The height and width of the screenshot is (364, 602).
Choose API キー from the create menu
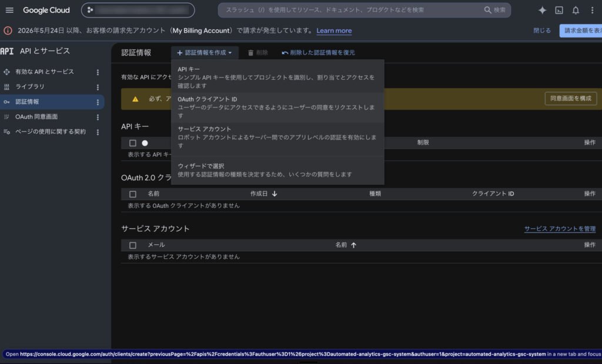pyautogui.click(x=277, y=77)
